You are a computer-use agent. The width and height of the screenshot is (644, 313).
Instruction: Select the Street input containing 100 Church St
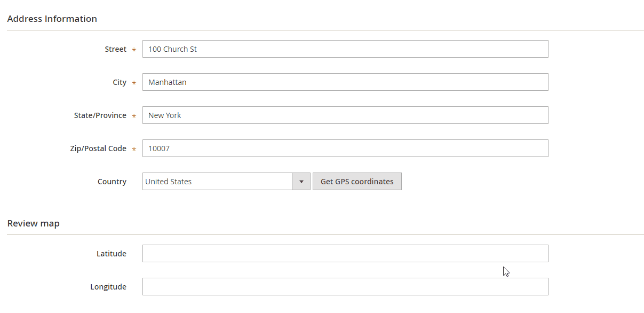[345, 49]
